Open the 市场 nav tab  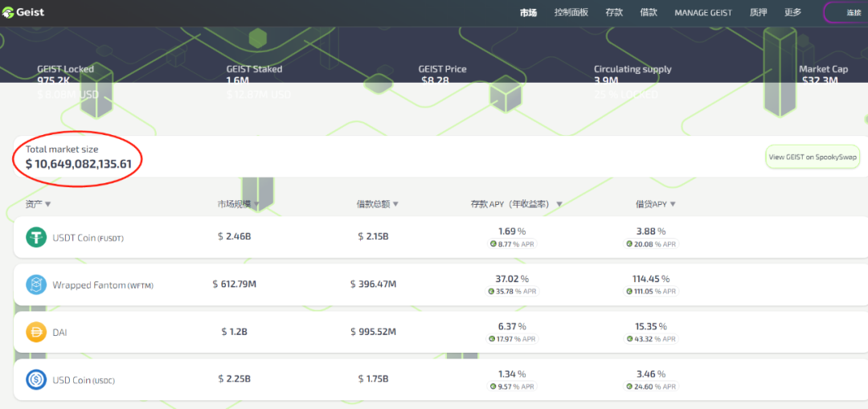coord(528,12)
